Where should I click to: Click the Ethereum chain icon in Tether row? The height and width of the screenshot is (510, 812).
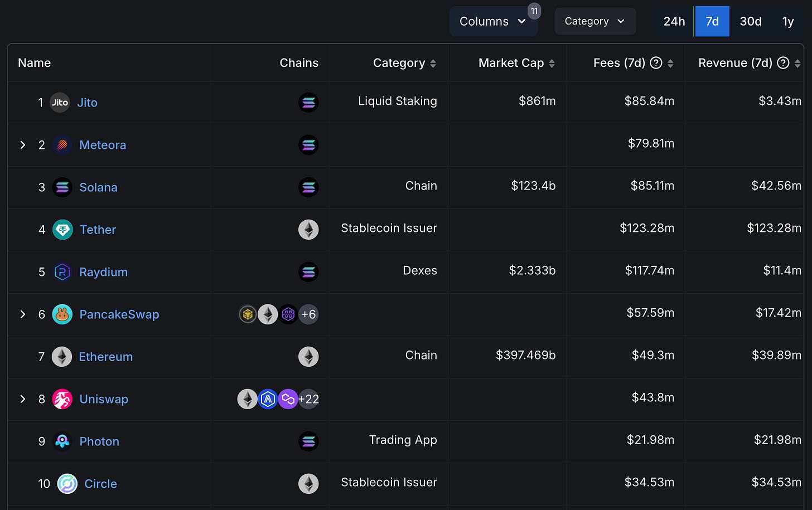(308, 230)
